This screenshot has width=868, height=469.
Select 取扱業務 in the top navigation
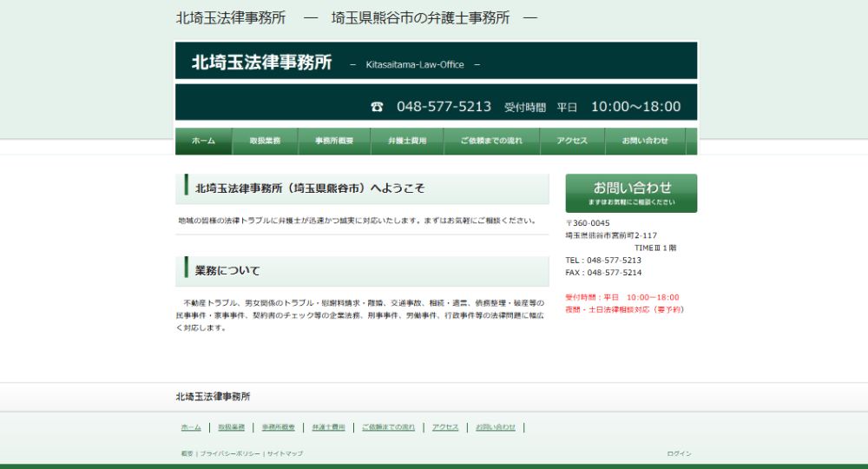265,141
